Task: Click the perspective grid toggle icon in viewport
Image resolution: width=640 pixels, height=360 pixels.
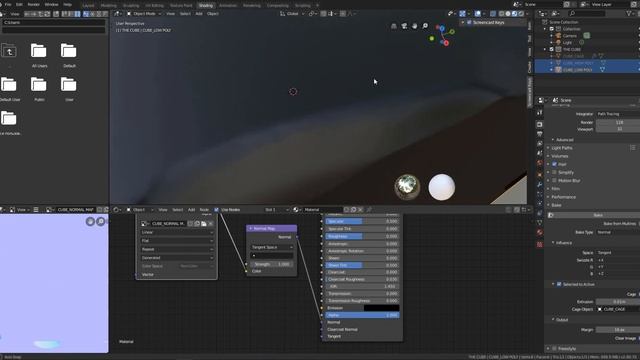Action: pos(393,26)
